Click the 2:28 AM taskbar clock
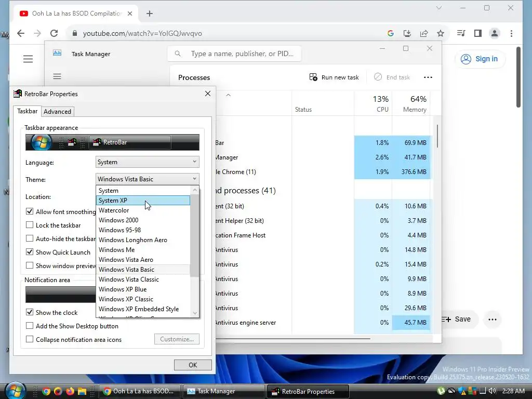The image size is (532, 399). 513,391
